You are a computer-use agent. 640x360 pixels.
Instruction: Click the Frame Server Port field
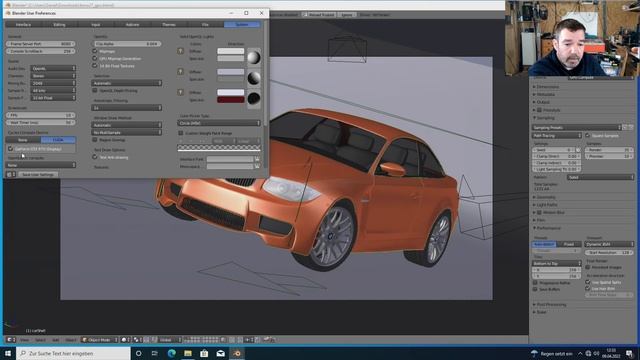click(41, 44)
